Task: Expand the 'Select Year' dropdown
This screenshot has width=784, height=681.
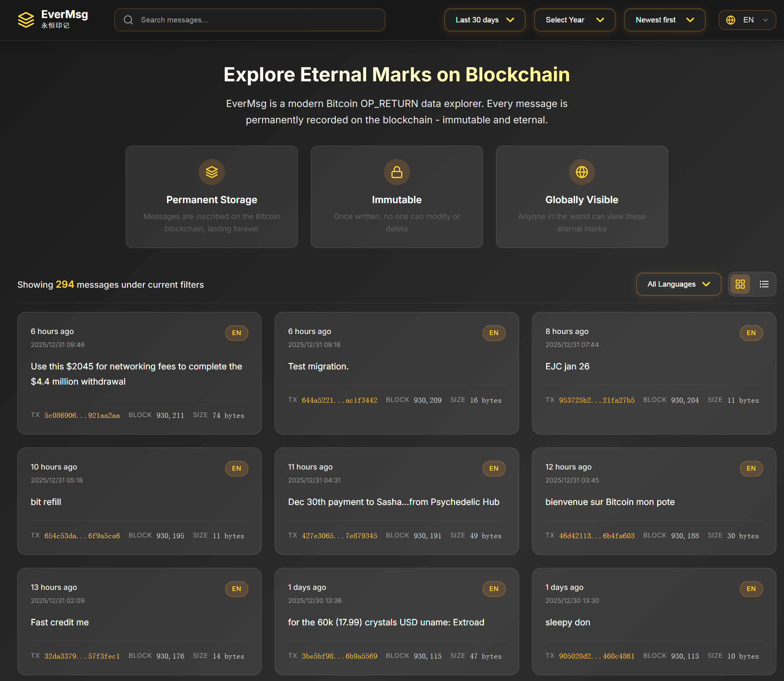Action: 574,20
